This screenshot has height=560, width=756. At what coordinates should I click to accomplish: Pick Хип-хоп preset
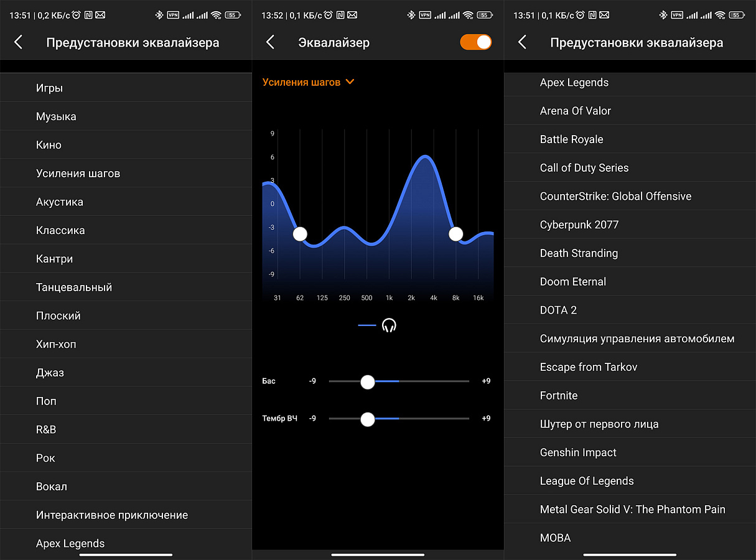point(126,344)
